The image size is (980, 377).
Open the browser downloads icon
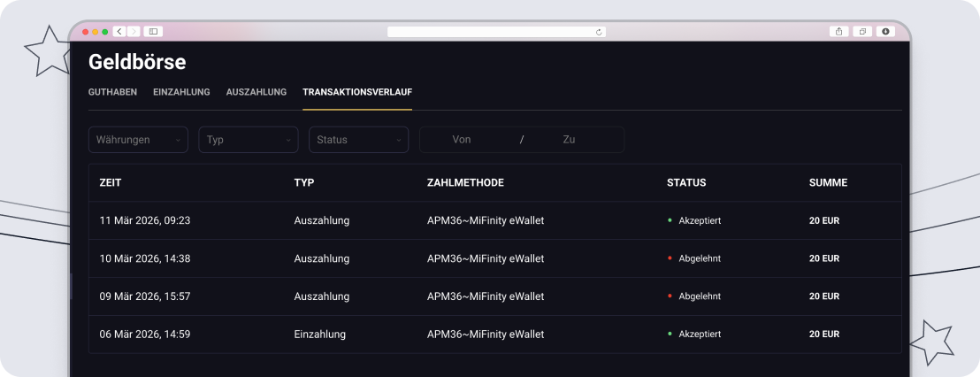884,32
